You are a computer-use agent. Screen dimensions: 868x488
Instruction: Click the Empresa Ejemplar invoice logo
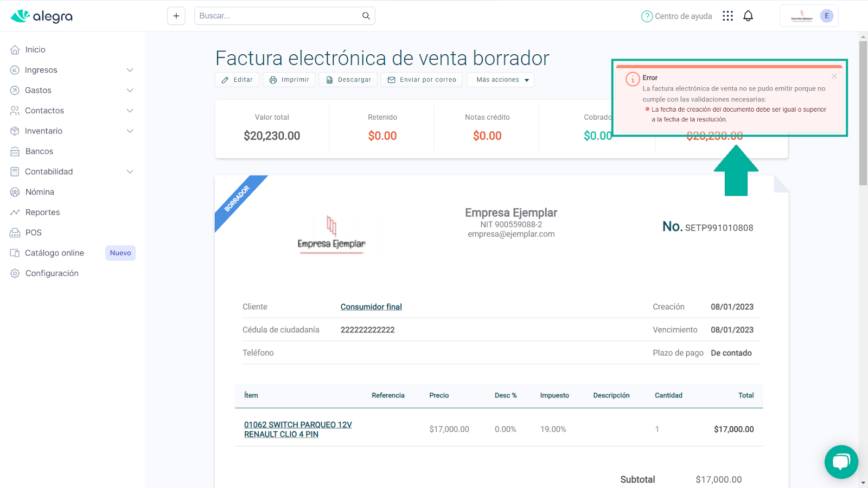[331, 234]
